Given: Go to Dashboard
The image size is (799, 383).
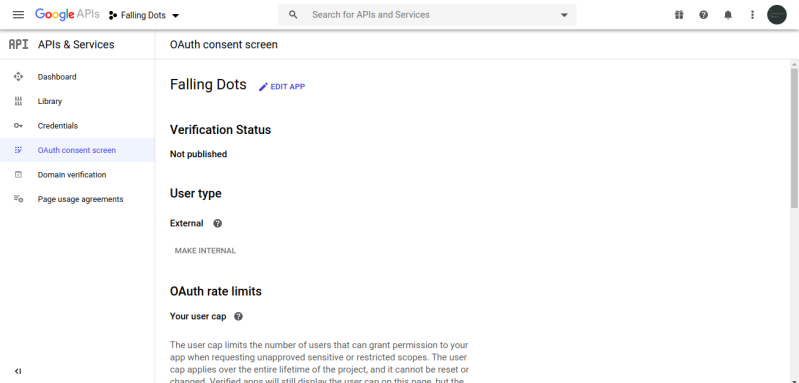Looking at the screenshot, I should coord(57,77).
